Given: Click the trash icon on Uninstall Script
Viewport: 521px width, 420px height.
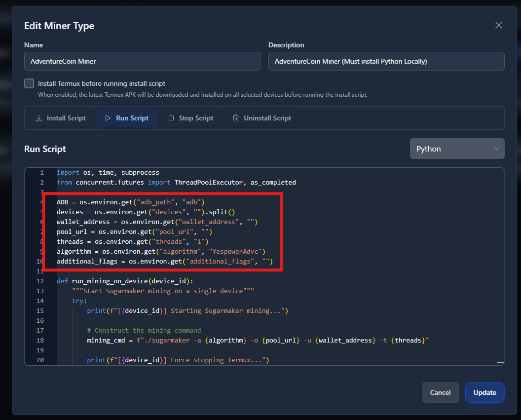Looking at the screenshot, I should point(236,118).
